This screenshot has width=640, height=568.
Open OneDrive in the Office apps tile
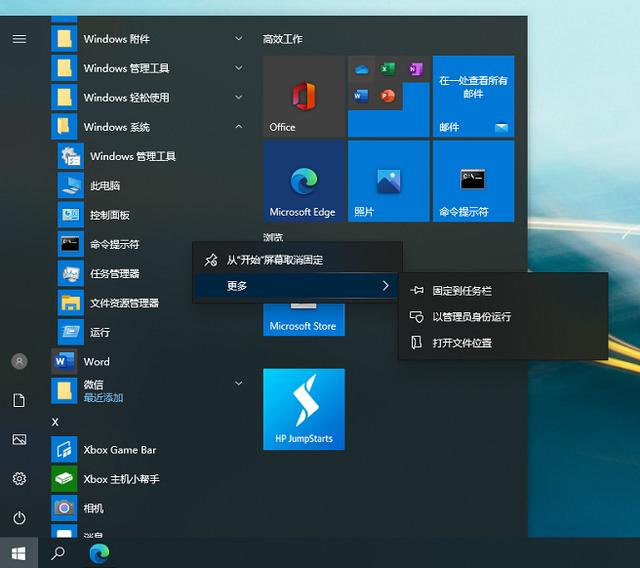(361, 70)
